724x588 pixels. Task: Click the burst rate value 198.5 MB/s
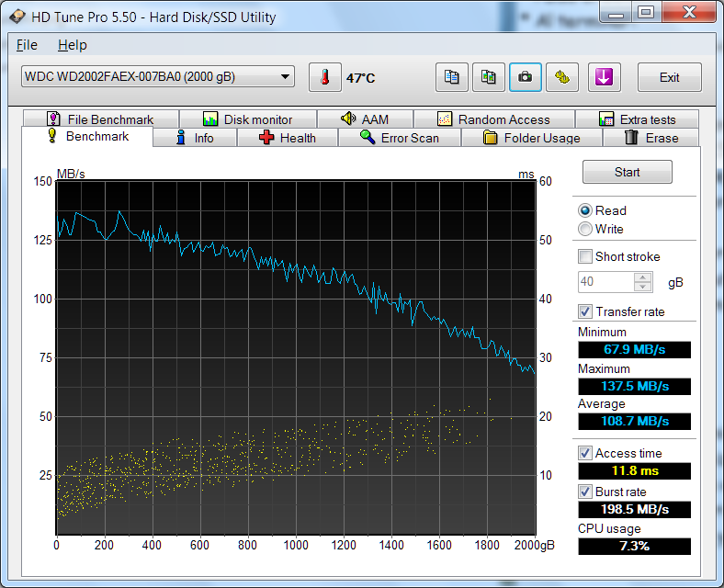coord(635,510)
